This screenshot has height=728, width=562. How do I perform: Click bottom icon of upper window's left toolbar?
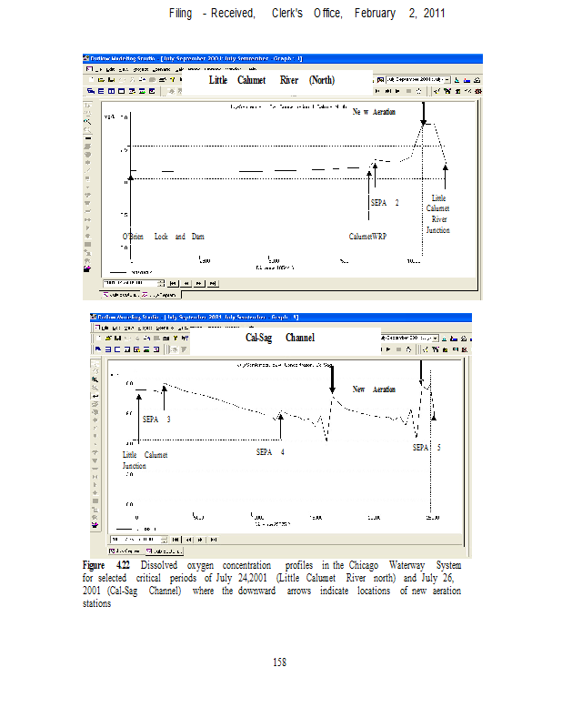coord(87,268)
